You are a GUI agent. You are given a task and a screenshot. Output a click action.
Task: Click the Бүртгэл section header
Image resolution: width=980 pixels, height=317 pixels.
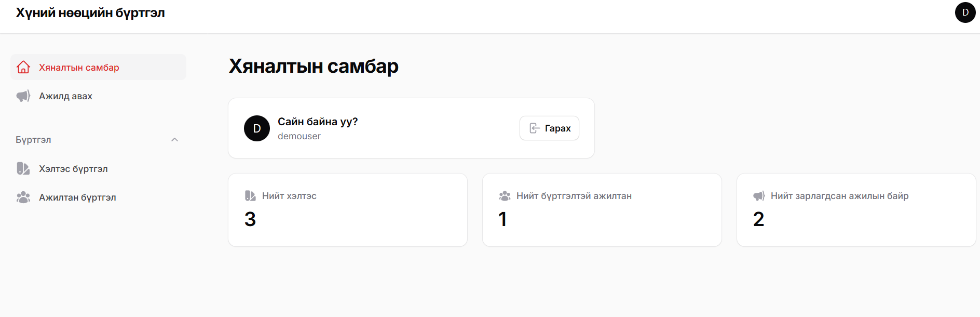[x=34, y=140]
